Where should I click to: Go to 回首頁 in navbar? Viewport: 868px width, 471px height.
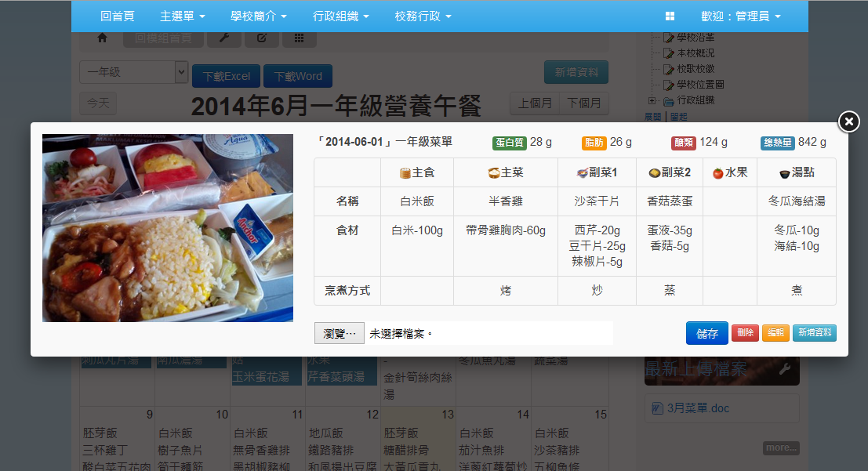(x=117, y=16)
